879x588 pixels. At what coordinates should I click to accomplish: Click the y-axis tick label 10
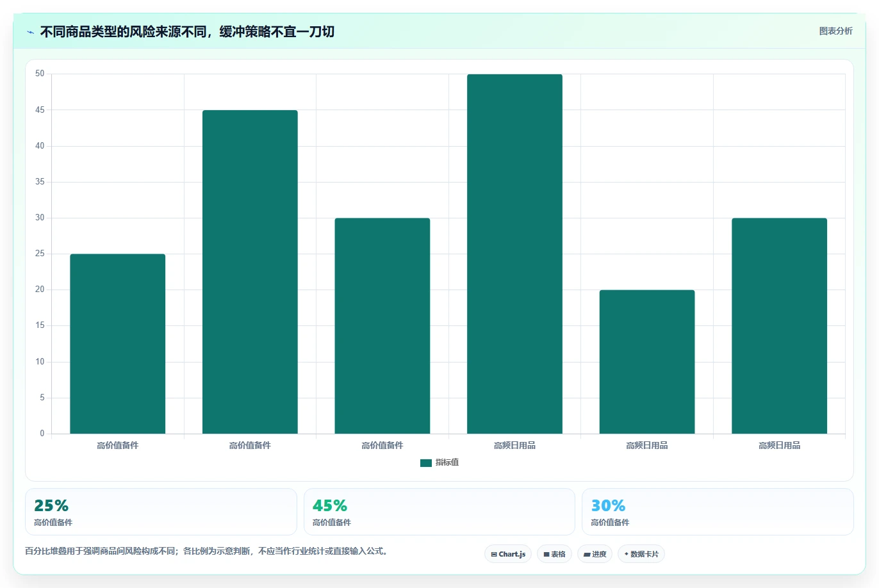[x=40, y=362]
